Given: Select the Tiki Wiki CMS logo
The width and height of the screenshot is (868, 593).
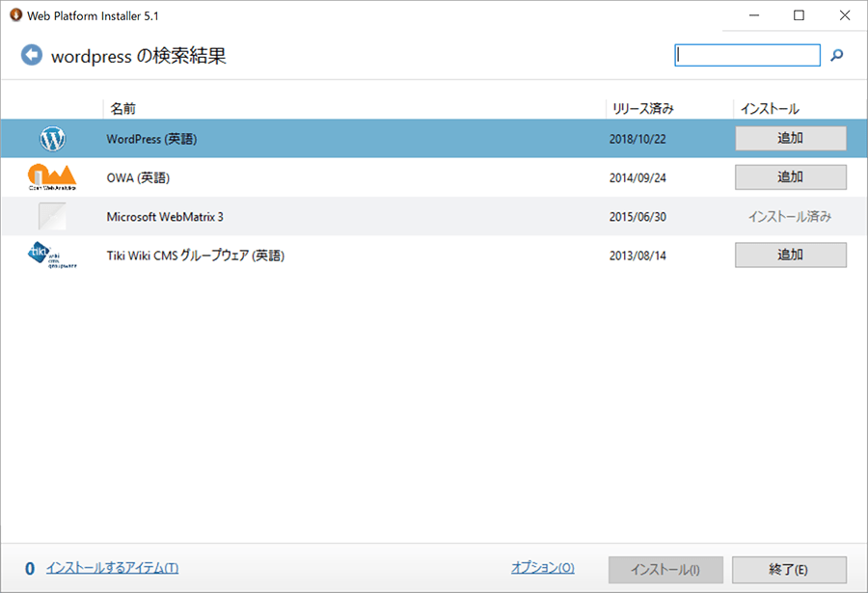Looking at the screenshot, I should pyautogui.click(x=52, y=255).
